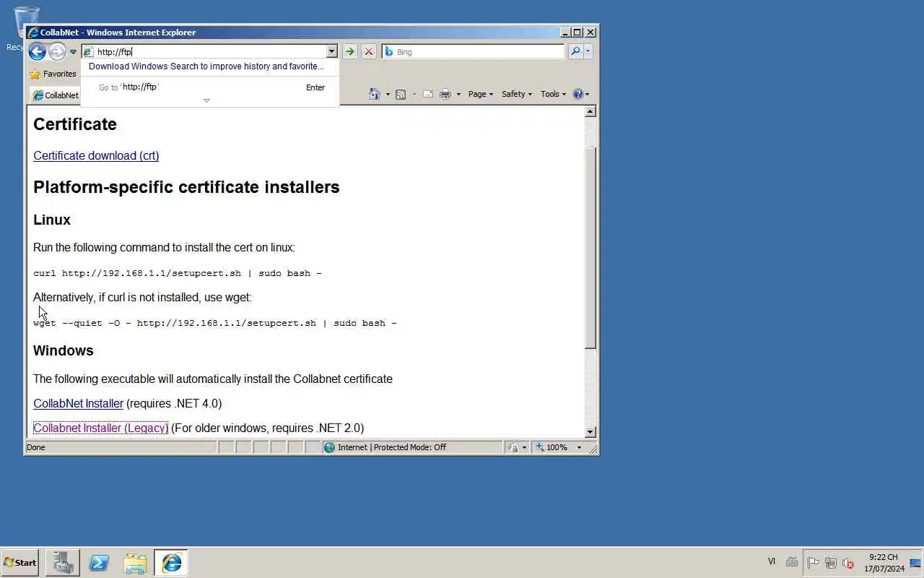This screenshot has width=924, height=578.
Task: Click the RSS feeds icon
Action: pyautogui.click(x=401, y=94)
